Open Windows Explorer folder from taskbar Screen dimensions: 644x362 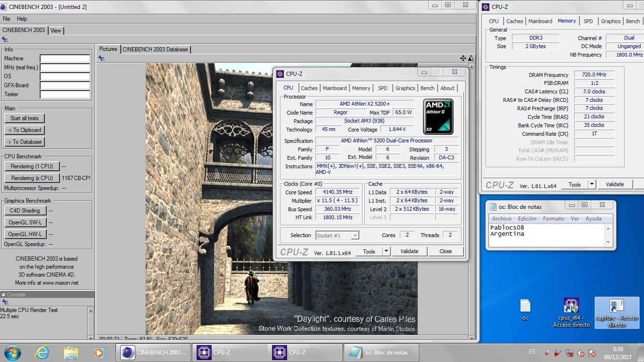[71, 353]
